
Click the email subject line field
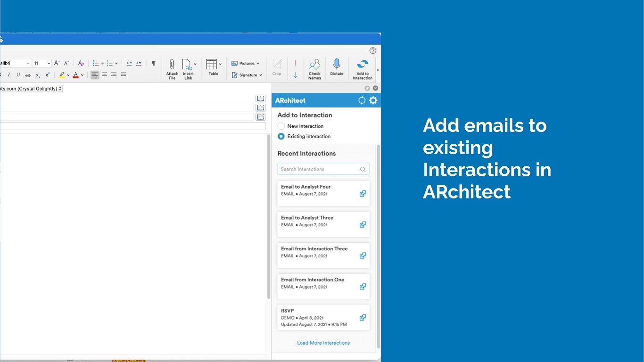132,126
